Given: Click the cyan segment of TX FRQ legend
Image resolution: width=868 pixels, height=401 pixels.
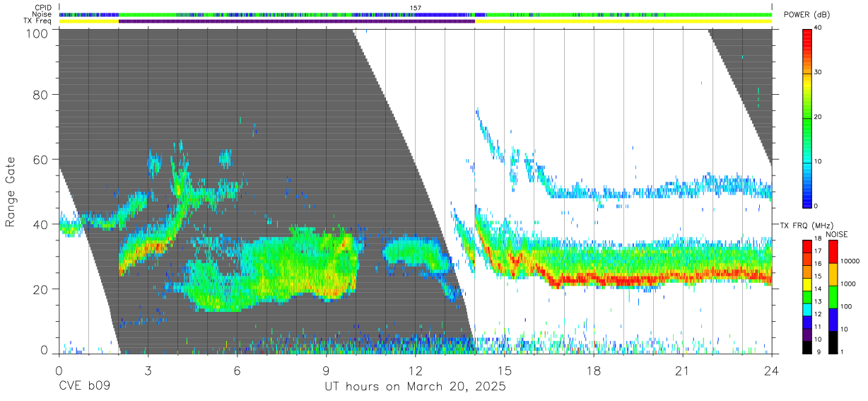Looking at the screenshot, I should tap(807, 310).
